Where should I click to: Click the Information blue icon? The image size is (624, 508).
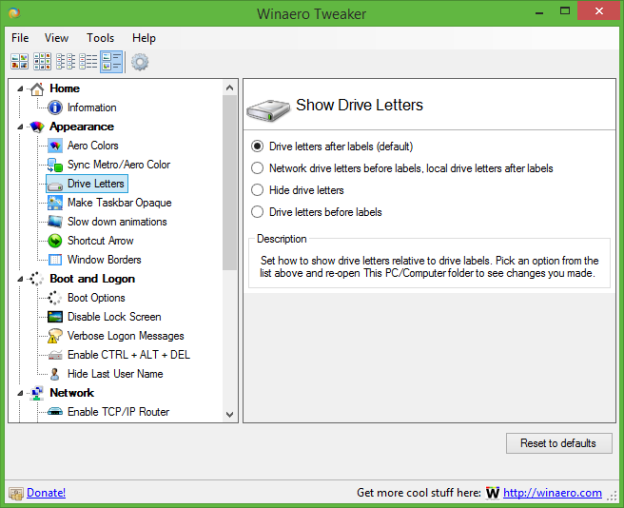click(55, 107)
